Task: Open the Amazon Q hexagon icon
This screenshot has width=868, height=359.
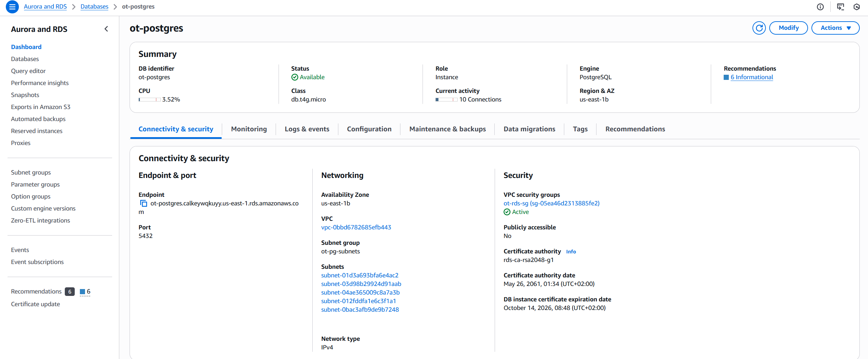Action: click(856, 7)
